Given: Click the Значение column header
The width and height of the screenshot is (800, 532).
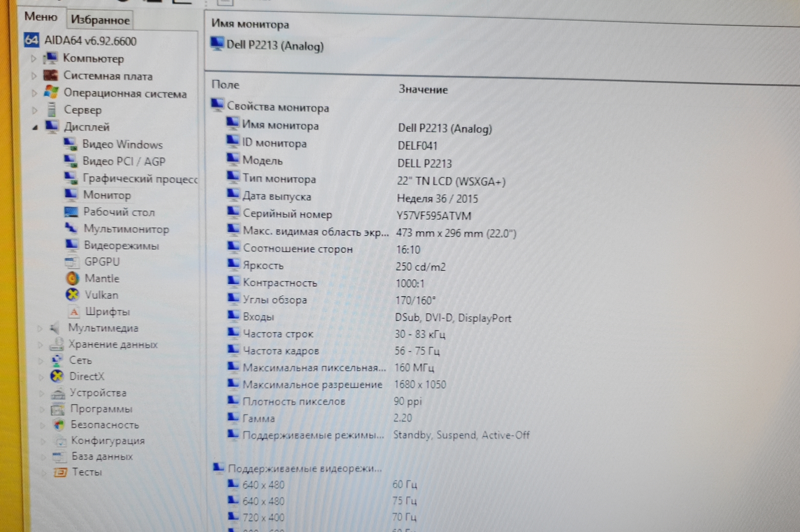Looking at the screenshot, I should pos(423,89).
